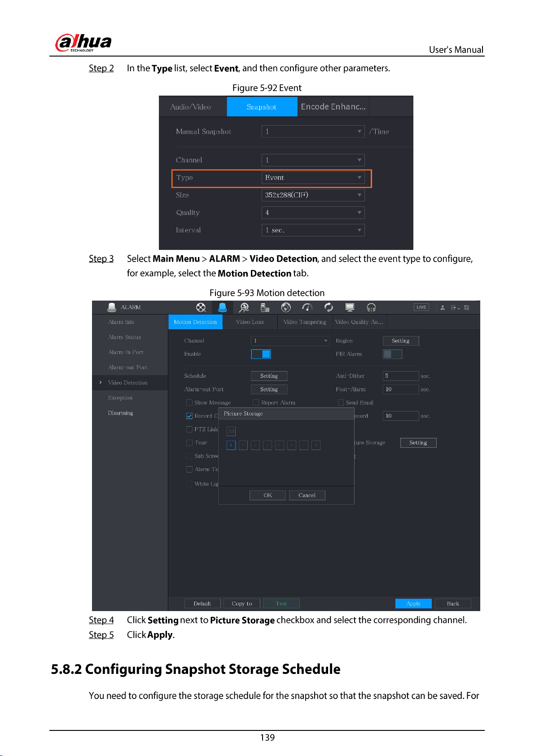535x756 pixels.
Task: Click the Default button
Action: click(202, 603)
